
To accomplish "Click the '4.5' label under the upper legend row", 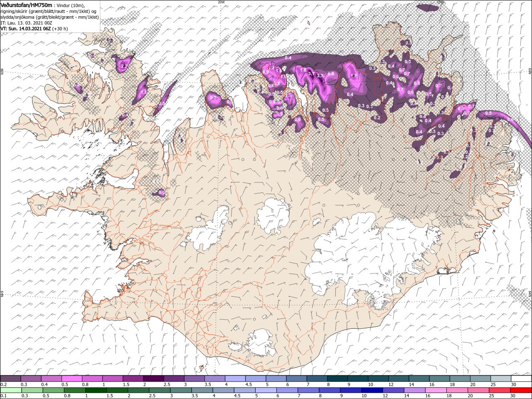I will pyautogui.click(x=249, y=384).
